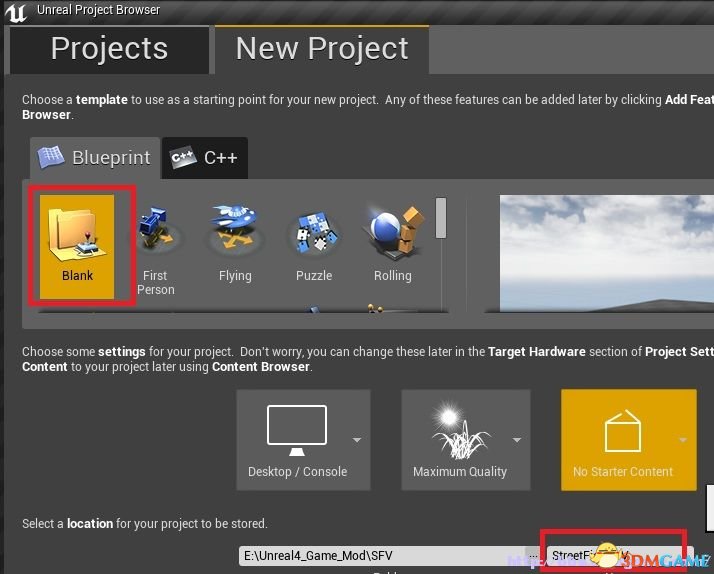714x574 pixels.
Task: Click the template list scrollbar
Action: coord(440,218)
